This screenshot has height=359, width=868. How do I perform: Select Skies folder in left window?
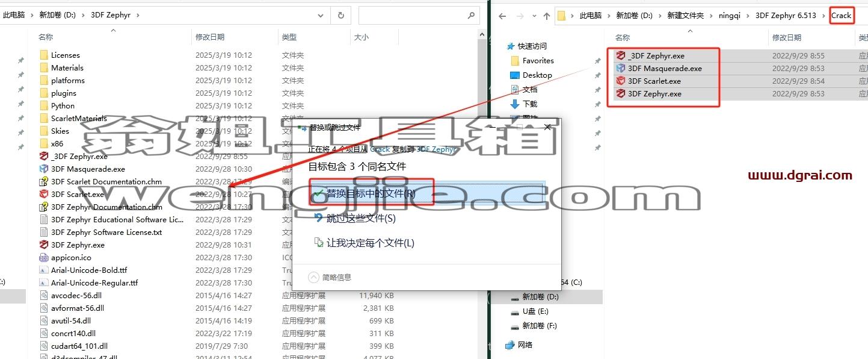coord(60,131)
